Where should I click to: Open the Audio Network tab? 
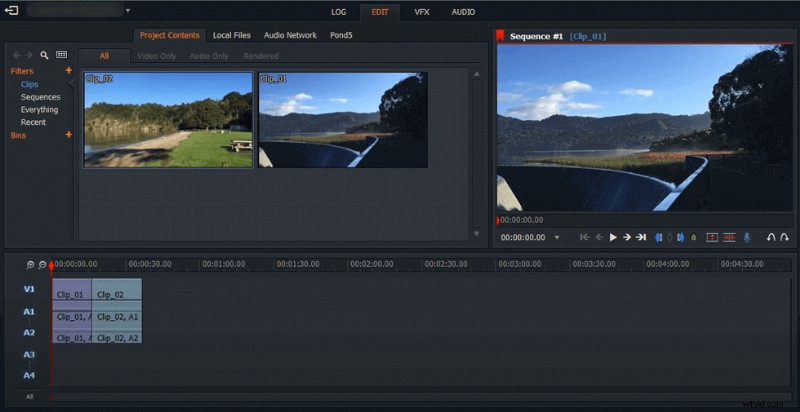click(x=290, y=35)
